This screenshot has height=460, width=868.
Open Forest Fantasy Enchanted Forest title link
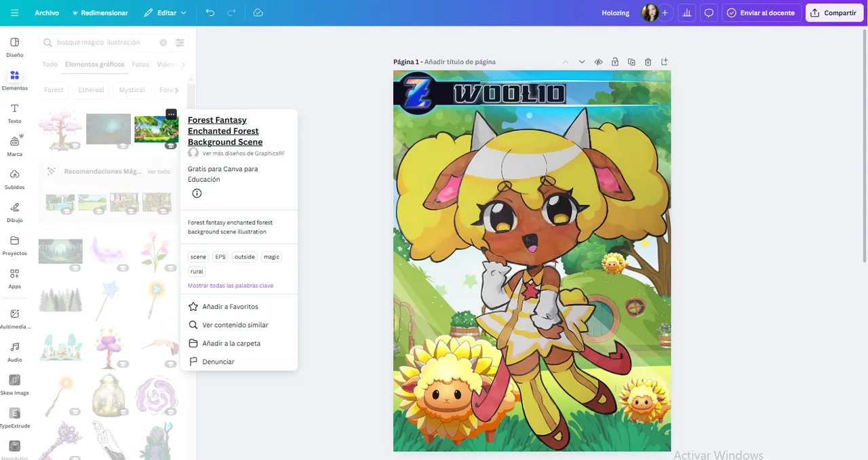coord(225,131)
